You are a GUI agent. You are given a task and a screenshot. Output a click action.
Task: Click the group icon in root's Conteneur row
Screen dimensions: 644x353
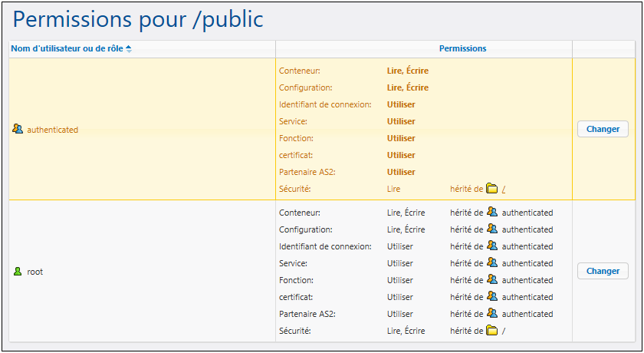(492, 213)
